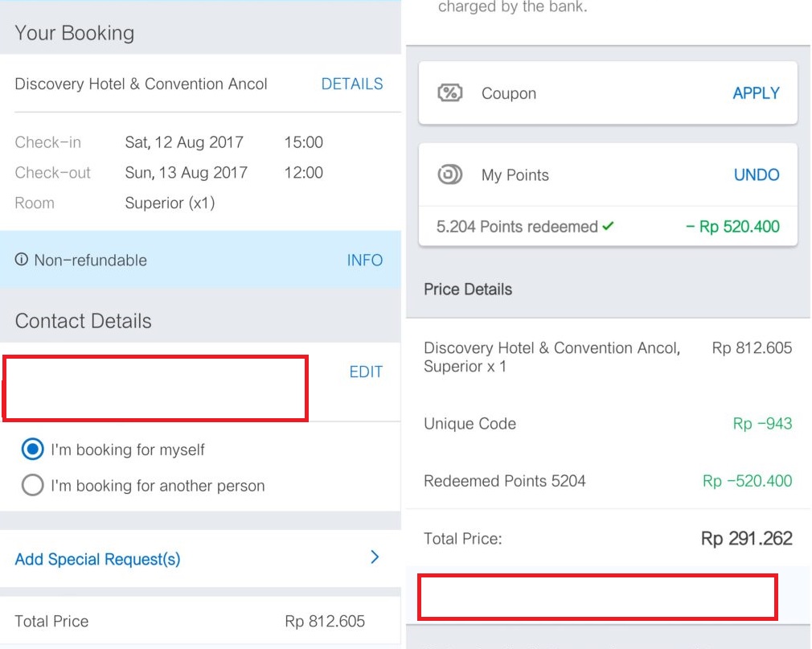Viewport: 812px width, 649px height.
Task: Click the Rp 291.262 total price amount
Action: [746, 539]
